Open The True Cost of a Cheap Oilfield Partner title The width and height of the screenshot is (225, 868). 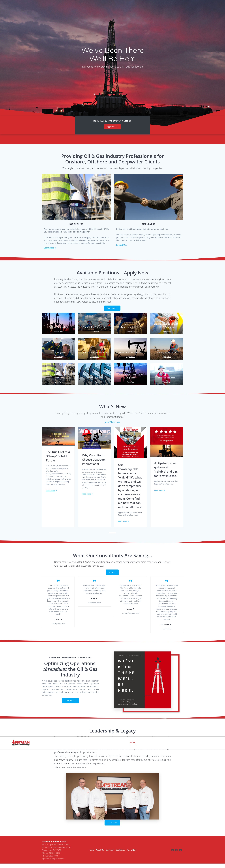[58, 456]
